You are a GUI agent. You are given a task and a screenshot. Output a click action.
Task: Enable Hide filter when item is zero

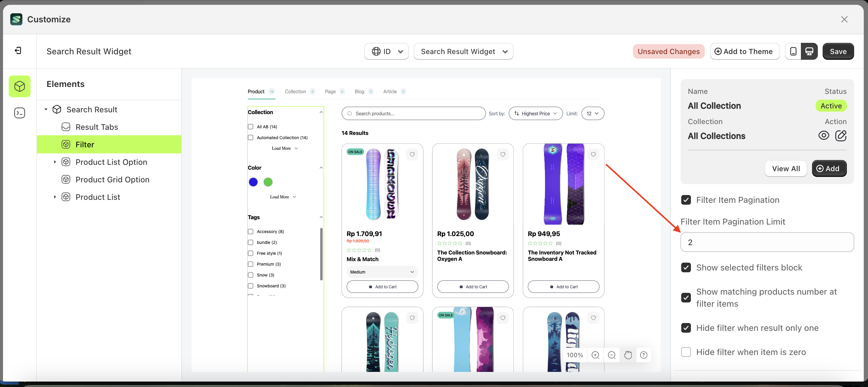point(686,352)
